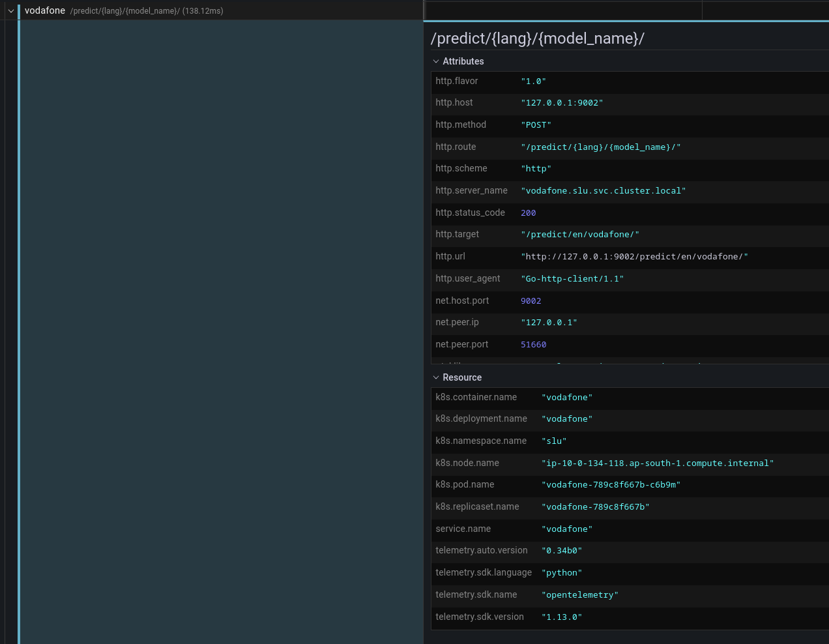829x644 pixels.
Task: Click the net.peer.port key
Action: tap(461, 344)
